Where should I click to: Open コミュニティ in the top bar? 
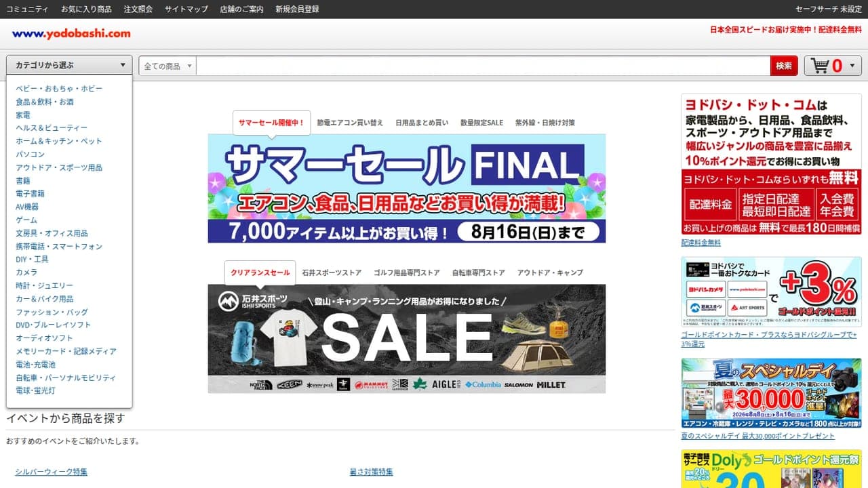pos(27,9)
